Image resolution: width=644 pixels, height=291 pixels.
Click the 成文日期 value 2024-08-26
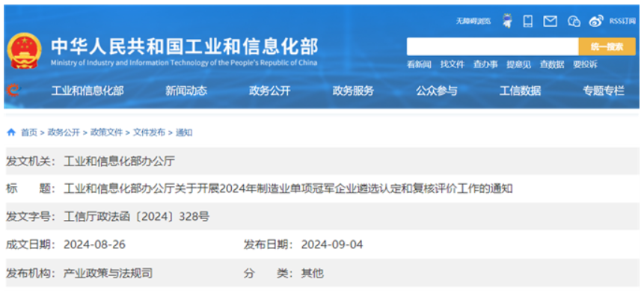pyautogui.click(x=94, y=245)
